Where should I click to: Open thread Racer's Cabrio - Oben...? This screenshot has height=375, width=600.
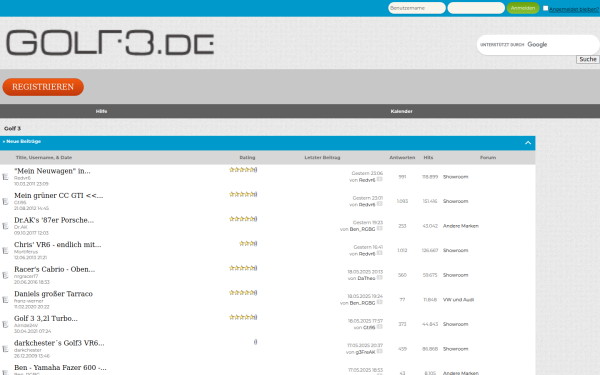tap(55, 269)
